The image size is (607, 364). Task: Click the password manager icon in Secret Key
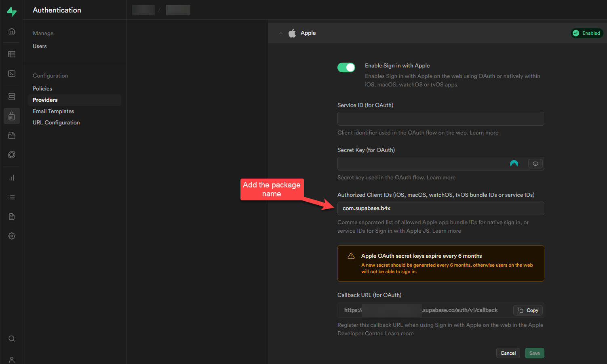[514, 164]
